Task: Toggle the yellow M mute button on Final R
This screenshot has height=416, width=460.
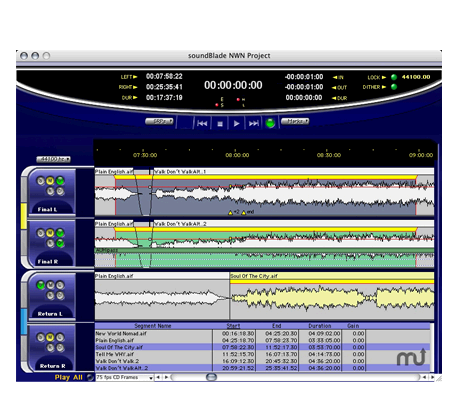Action: (50, 233)
